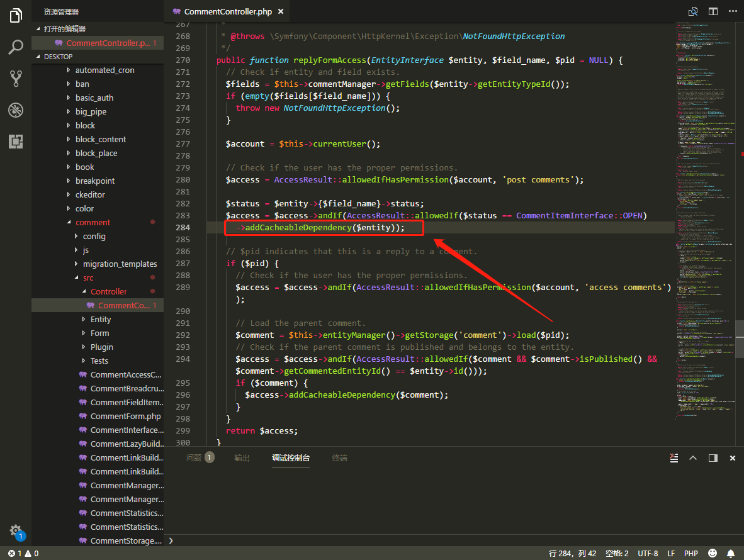Open the Debug view in activity bar
The width and height of the screenshot is (744, 560).
[x=16, y=110]
